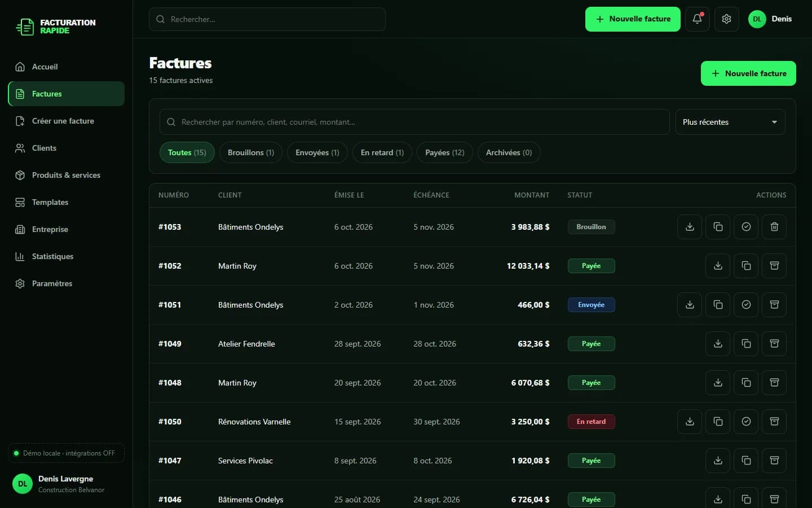Viewport: 812px width, 508px height.
Task: Filter by Archivées (0)
Action: pos(509,152)
